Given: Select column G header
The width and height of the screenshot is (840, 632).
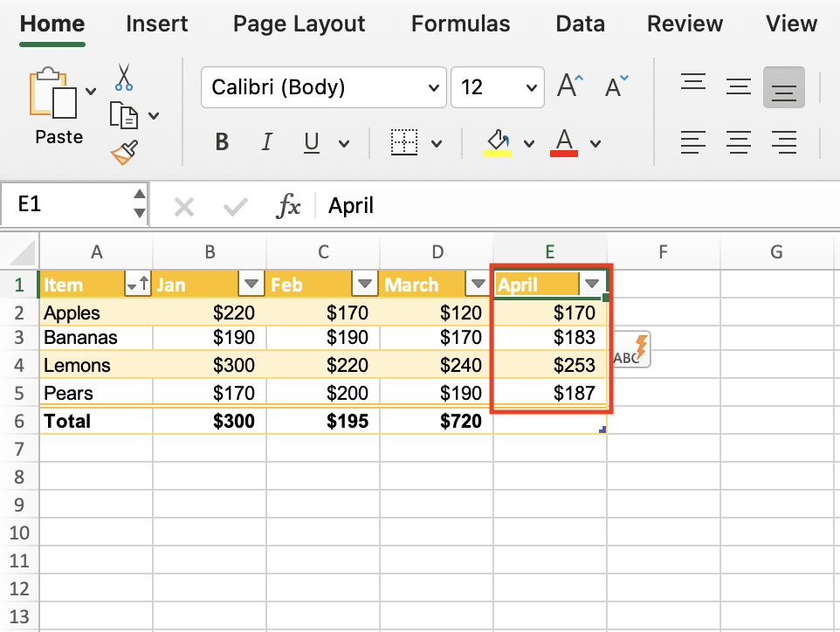Looking at the screenshot, I should tap(776, 251).
